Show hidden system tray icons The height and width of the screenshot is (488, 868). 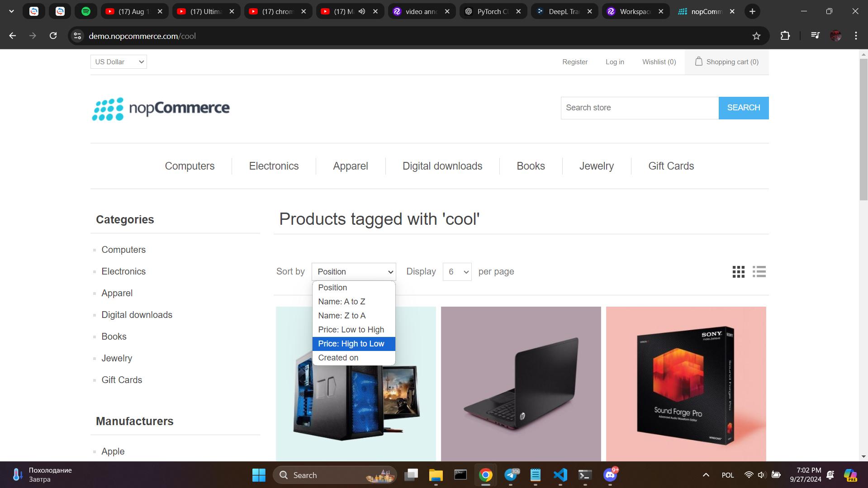coord(706,475)
